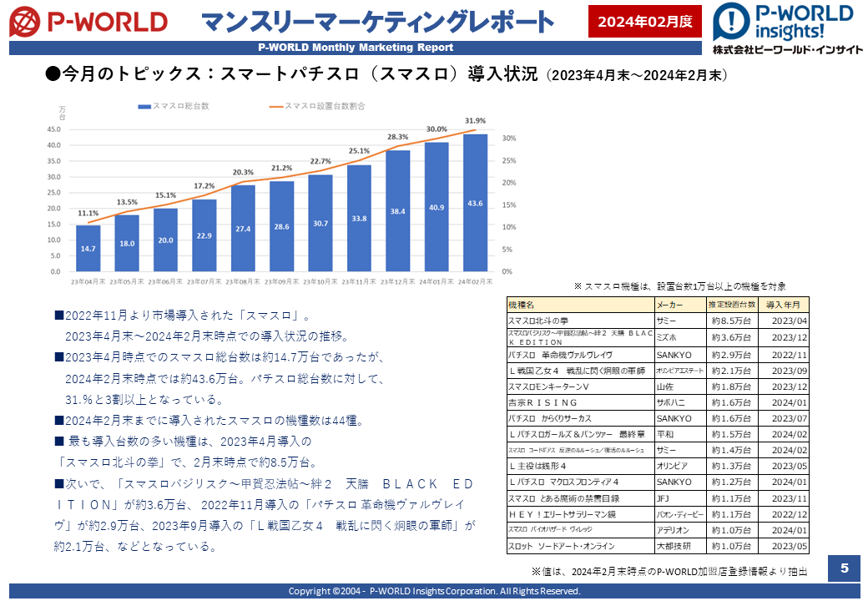This screenshot has height=601, width=868.
Task: Click the page number 5 badge
Action: coord(844,568)
